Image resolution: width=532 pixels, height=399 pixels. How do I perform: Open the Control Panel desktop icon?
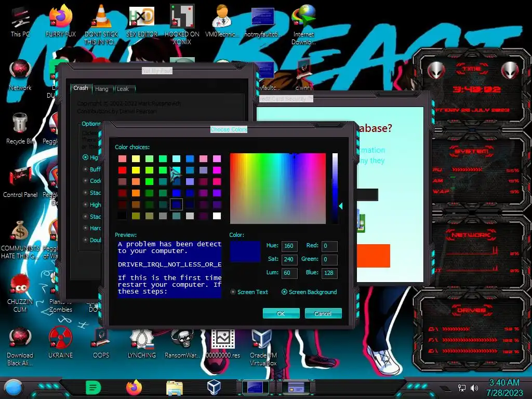point(20,182)
